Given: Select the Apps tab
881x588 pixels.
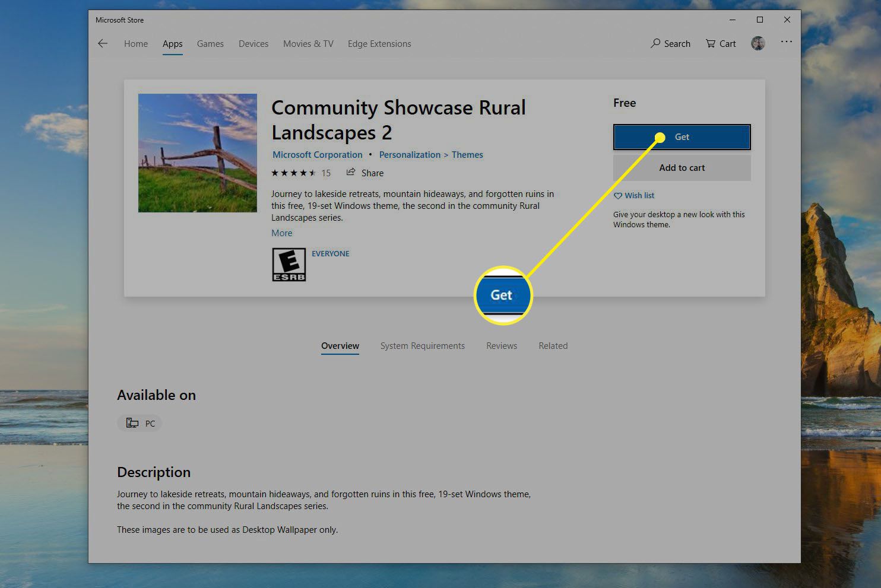Looking at the screenshot, I should point(173,44).
